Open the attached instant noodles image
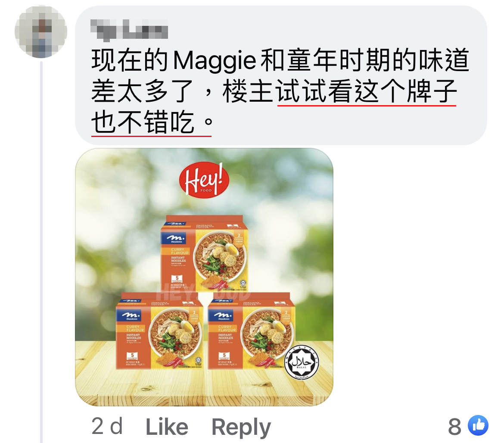The height and width of the screenshot is (443, 504). (x=204, y=277)
